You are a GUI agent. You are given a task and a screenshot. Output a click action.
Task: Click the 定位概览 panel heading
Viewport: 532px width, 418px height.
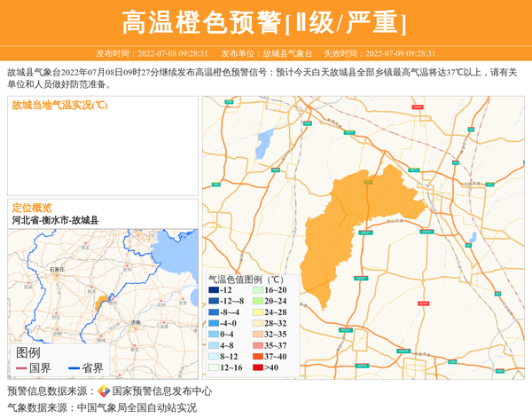tap(32, 207)
